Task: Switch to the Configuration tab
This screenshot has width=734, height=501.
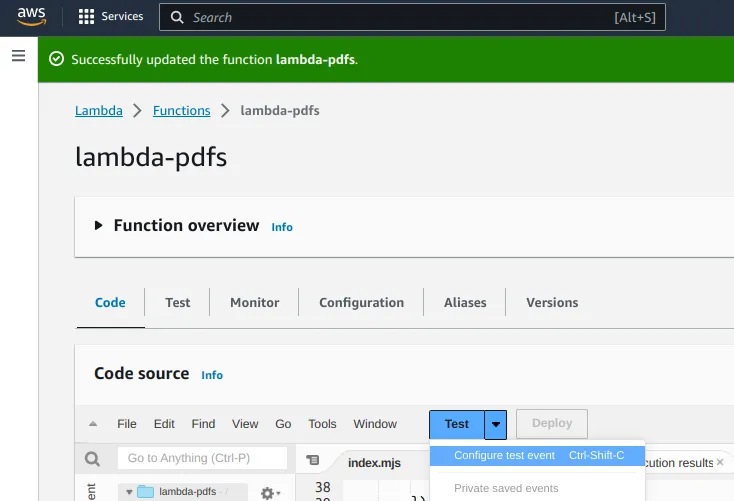Action: [361, 302]
